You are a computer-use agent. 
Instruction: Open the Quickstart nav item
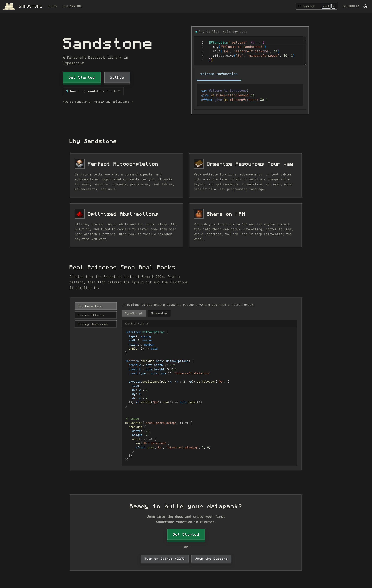pyautogui.click(x=73, y=6)
